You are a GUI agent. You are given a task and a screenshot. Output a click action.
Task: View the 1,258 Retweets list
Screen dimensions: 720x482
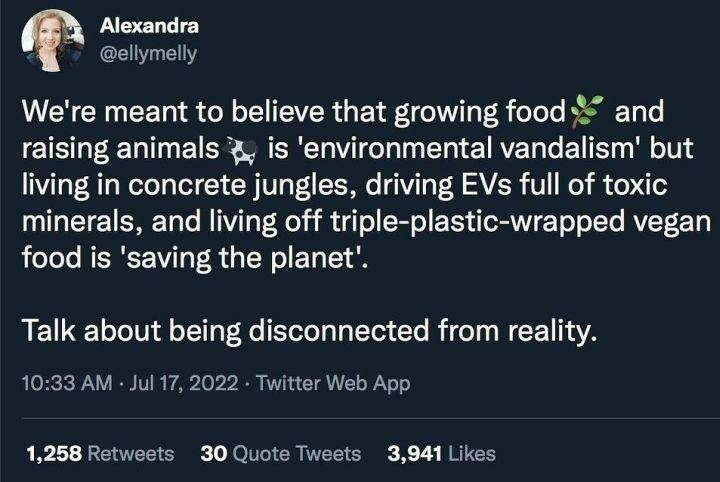pos(98,453)
